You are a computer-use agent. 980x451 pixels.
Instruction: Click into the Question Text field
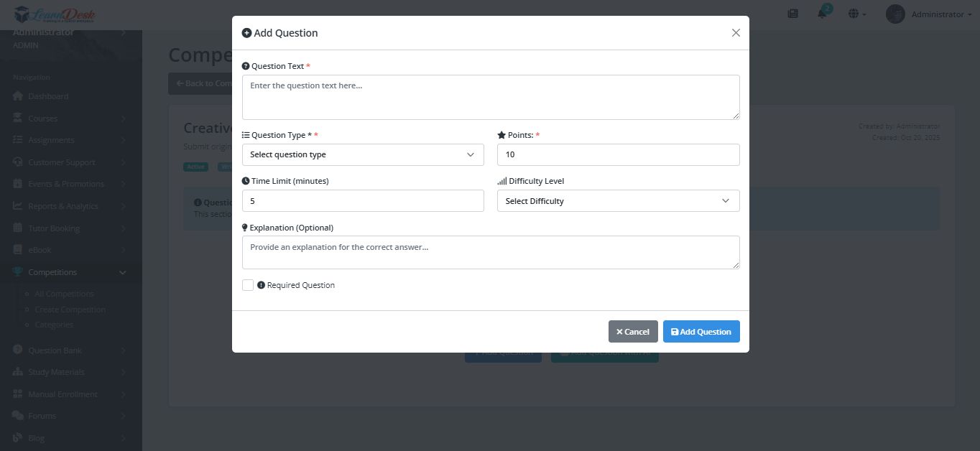click(x=491, y=97)
